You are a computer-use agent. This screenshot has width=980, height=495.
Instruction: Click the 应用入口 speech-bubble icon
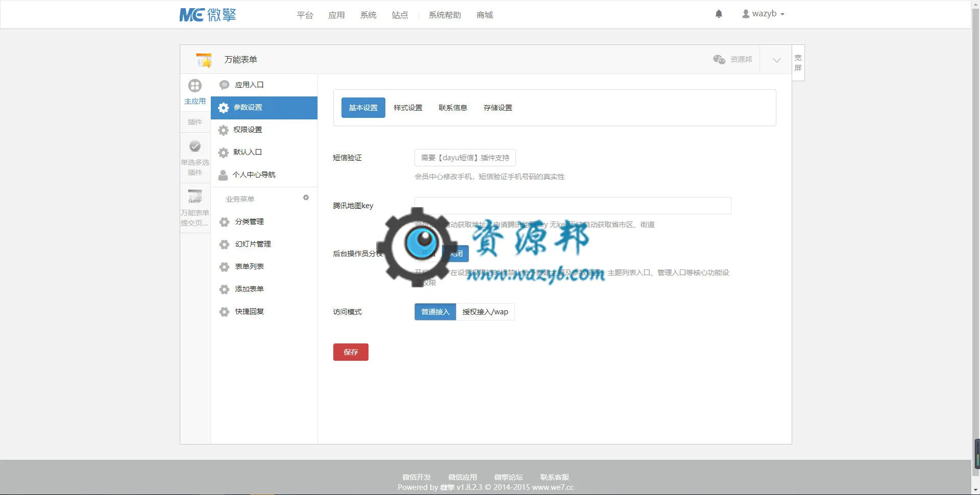[x=224, y=85]
